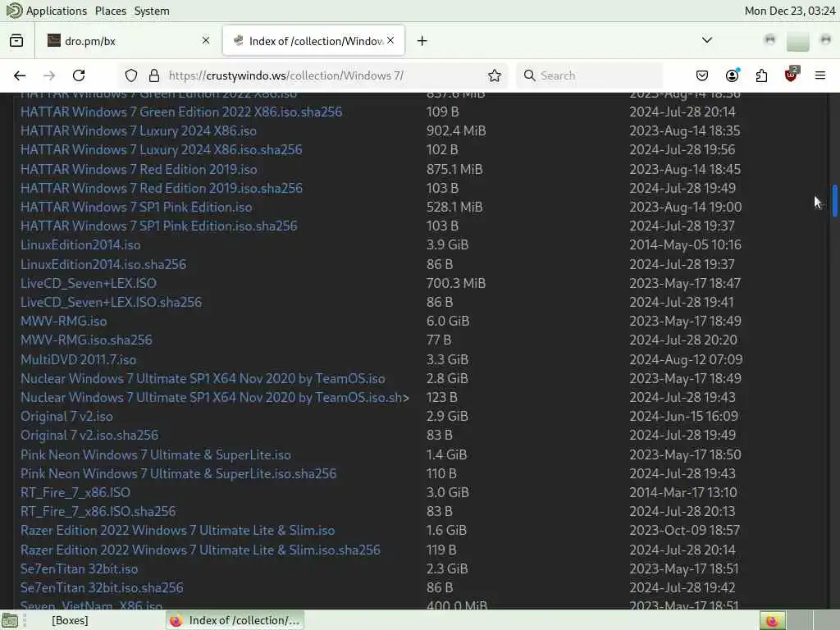
Task: Open a new browser tab
Action: click(422, 41)
